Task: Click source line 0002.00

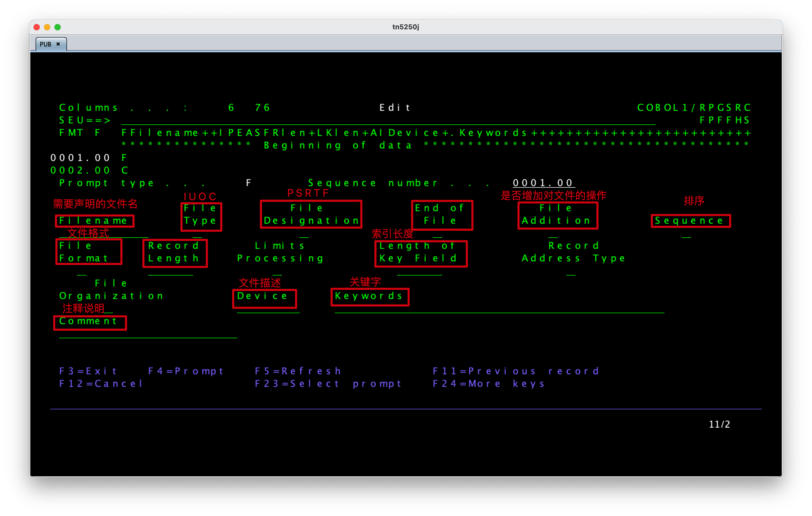Action: (80, 170)
